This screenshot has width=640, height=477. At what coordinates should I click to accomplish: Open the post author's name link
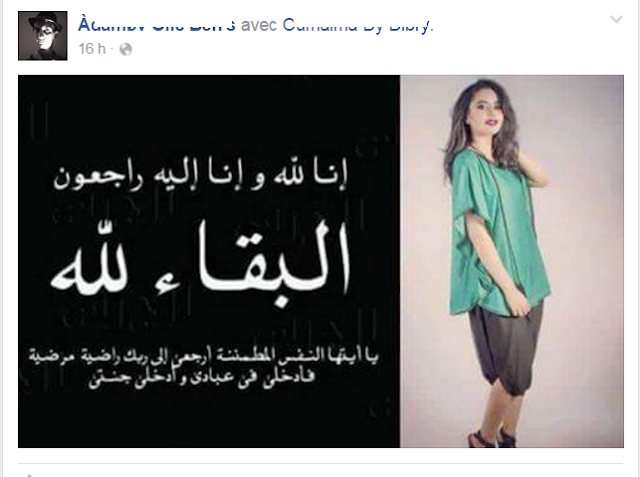[157, 25]
